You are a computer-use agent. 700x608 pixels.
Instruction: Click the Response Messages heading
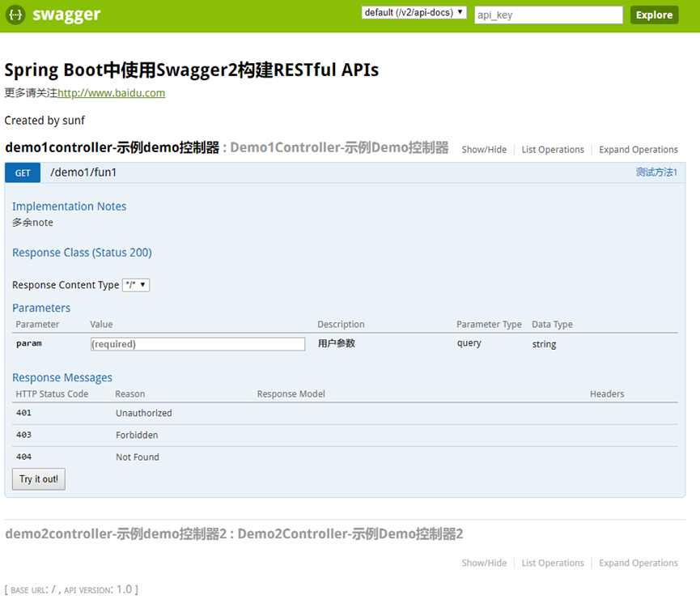coord(62,377)
